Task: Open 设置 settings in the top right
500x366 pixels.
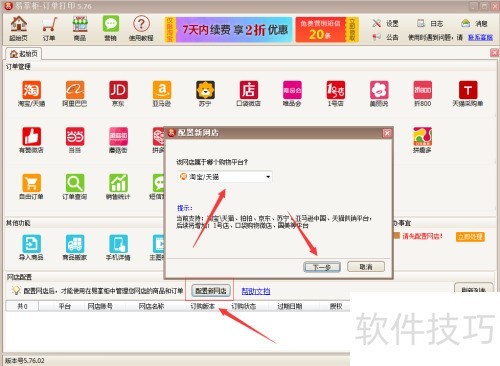Action: tap(386, 23)
